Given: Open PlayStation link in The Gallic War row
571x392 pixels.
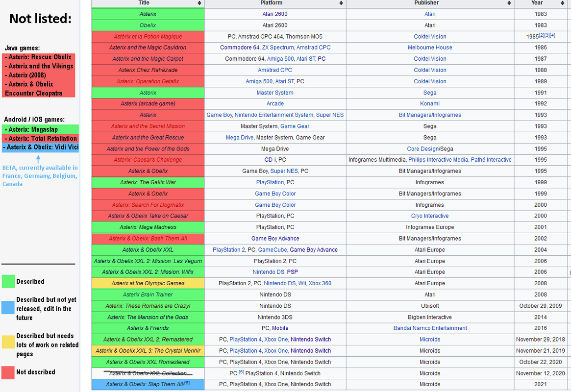Looking at the screenshot, I should tap(270, 182).
